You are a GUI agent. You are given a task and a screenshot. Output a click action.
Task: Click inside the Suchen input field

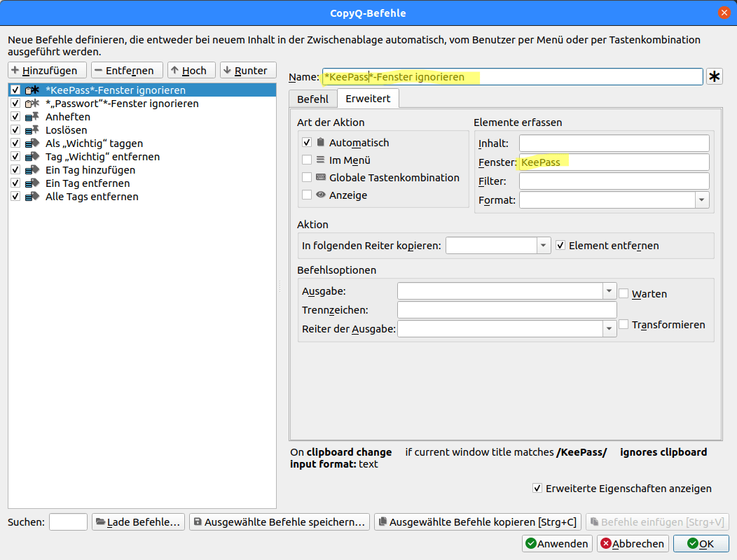click(68, 521)
